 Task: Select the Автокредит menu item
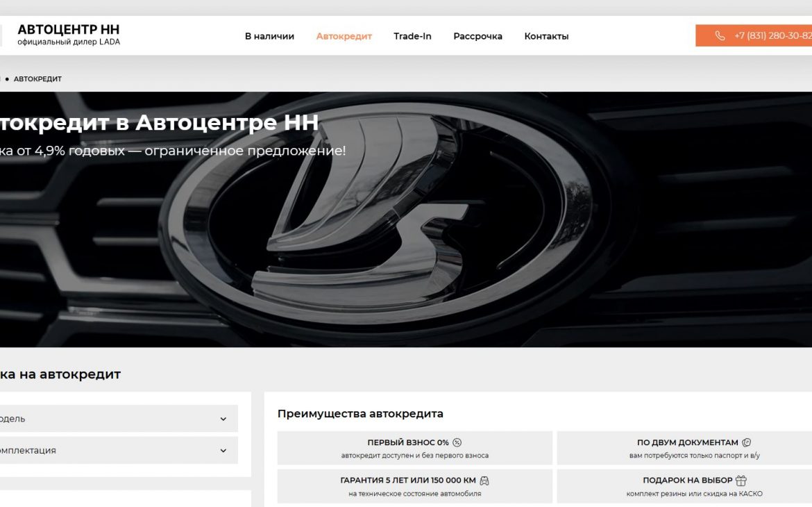click(344, 36)
